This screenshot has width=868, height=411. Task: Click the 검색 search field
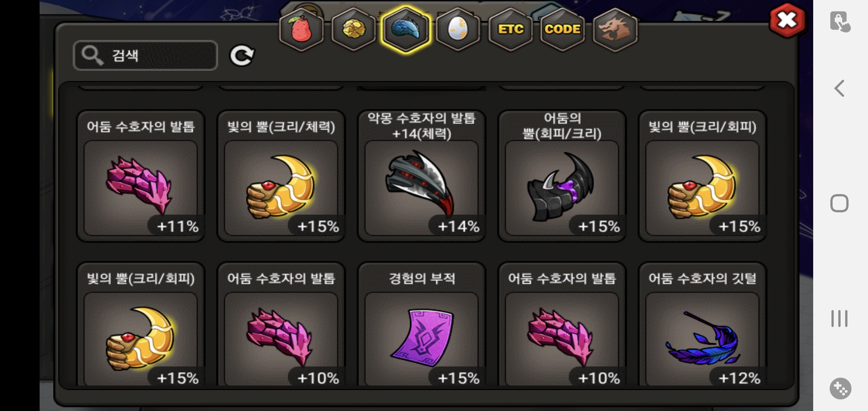click(x=145, y=56)
